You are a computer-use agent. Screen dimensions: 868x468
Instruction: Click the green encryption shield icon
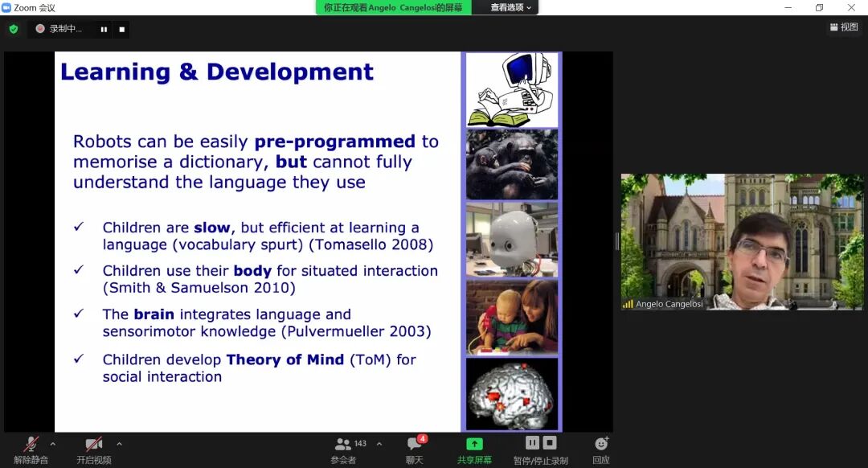click(x=14, y=29)
